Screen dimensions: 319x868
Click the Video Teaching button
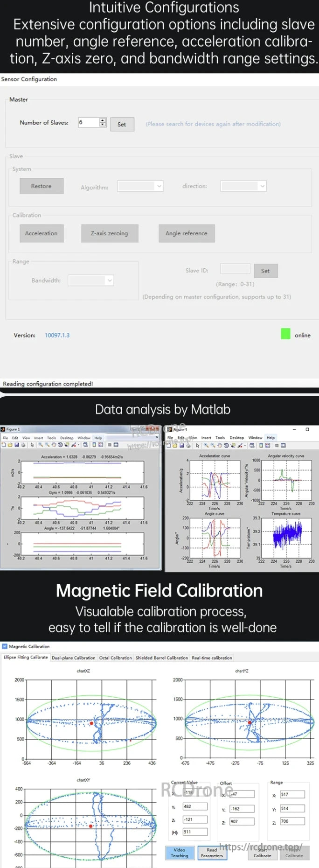(x=180, y=853)
